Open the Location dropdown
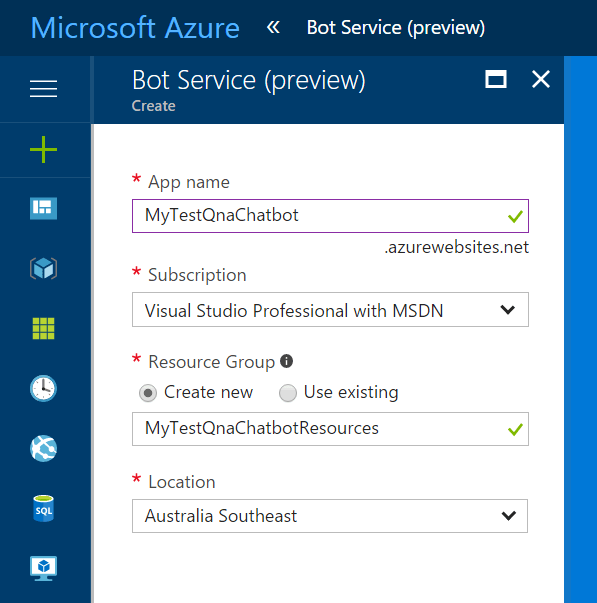The width and height of the screenshot is (597, 603). pos(330,516)
